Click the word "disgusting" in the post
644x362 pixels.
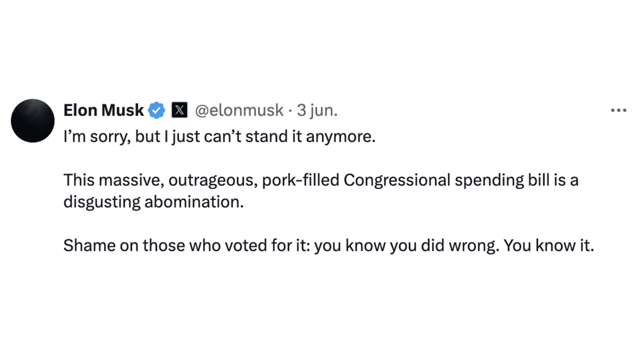(x=102, y=202)
